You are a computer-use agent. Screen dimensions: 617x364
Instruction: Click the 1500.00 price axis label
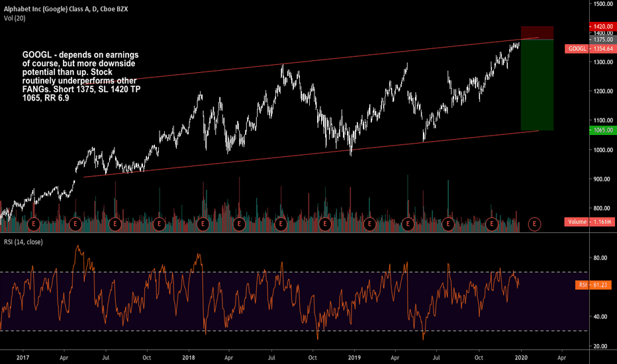click(603, 3)
